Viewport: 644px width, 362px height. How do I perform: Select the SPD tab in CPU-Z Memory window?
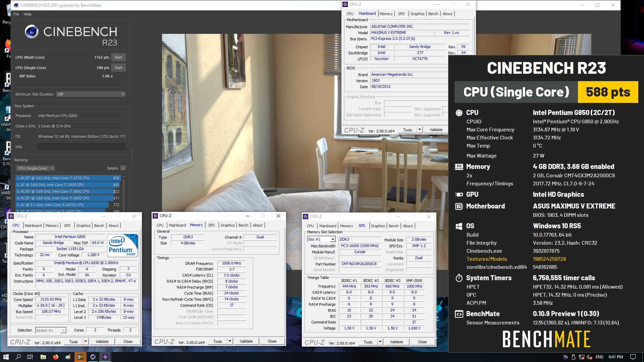(x=211, y=225)
